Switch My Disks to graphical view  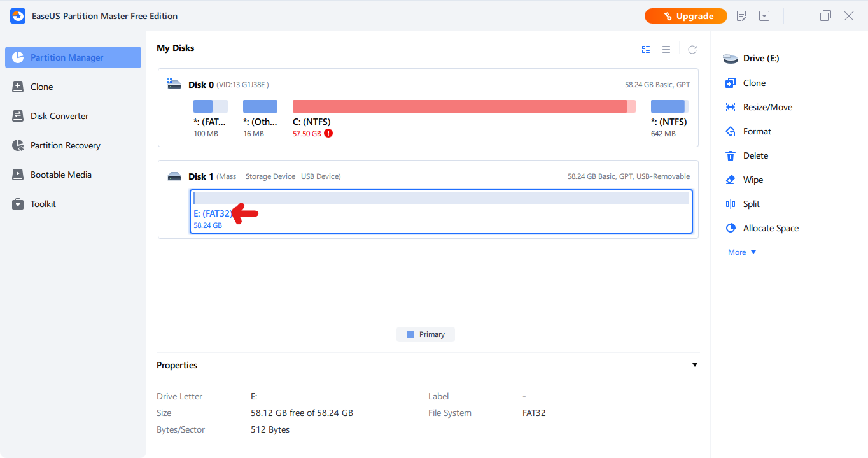[x=646, y=49]
